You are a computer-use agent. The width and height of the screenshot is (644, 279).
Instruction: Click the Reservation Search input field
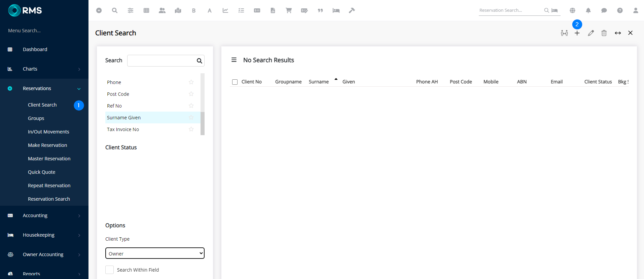pos(510,10)
